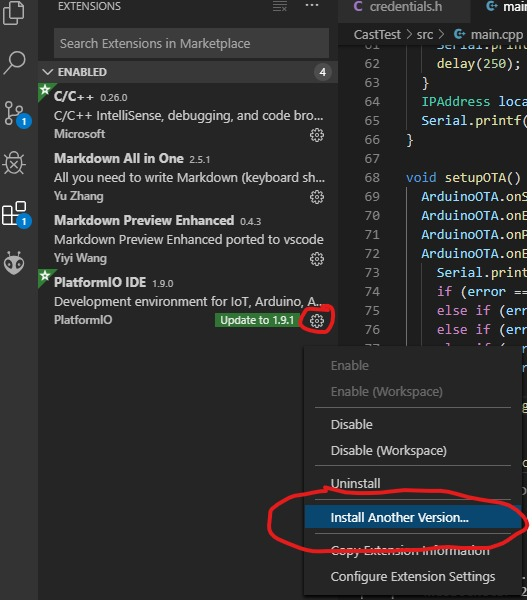Image resolution: width=532 pixels, height=600 pixels.
Task: Clear extensions search results icon
Action: tap(280, 6)
